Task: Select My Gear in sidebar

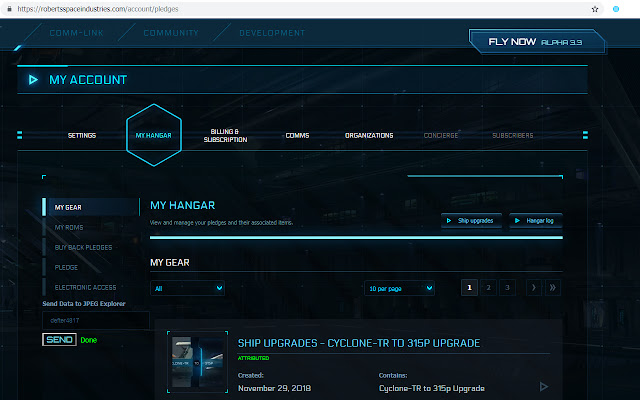Action: 91,207
